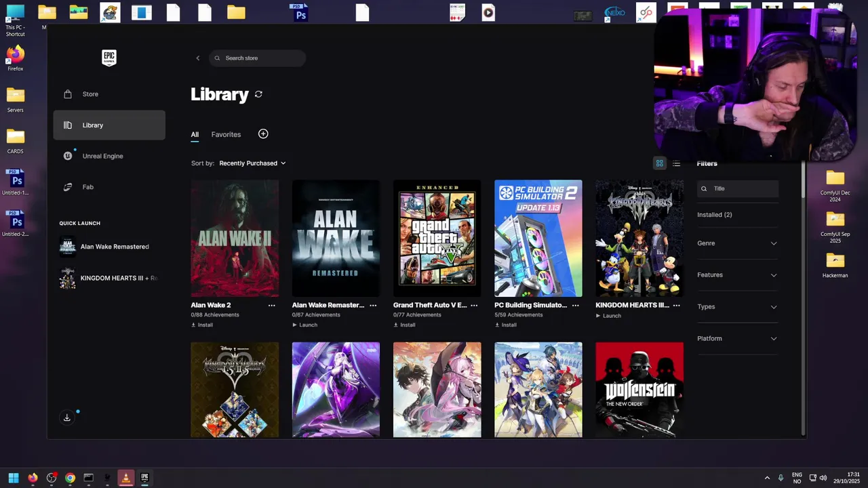This screenshot has width=868, height=488.
Task: Open Chrome from the taskbar
Action: [x=70, y=478]
